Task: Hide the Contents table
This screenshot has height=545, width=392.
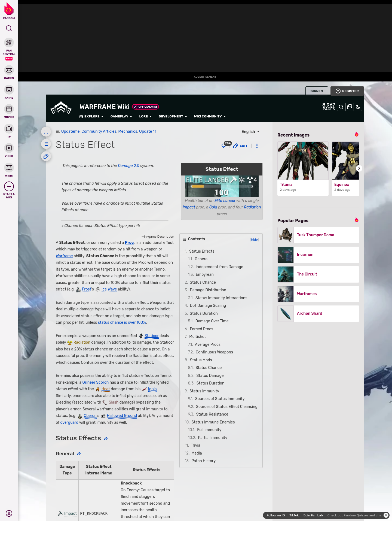Action: (254, 240)
